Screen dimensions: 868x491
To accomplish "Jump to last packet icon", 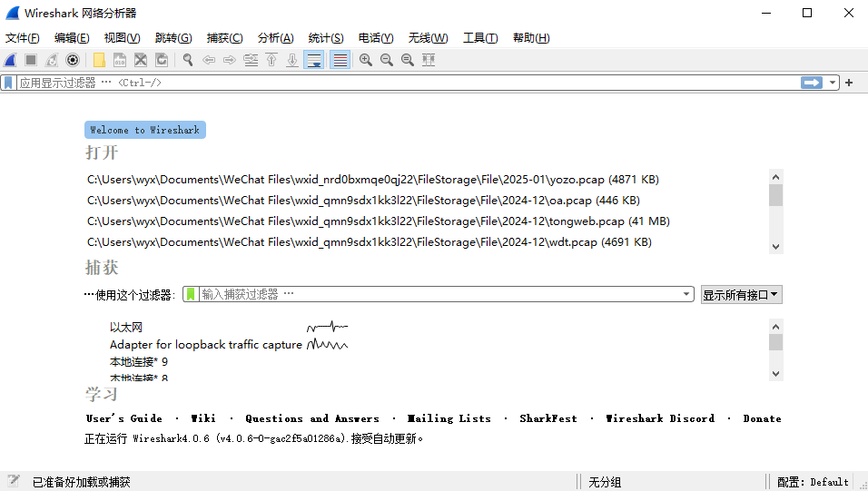I will (x=292, y=60).
